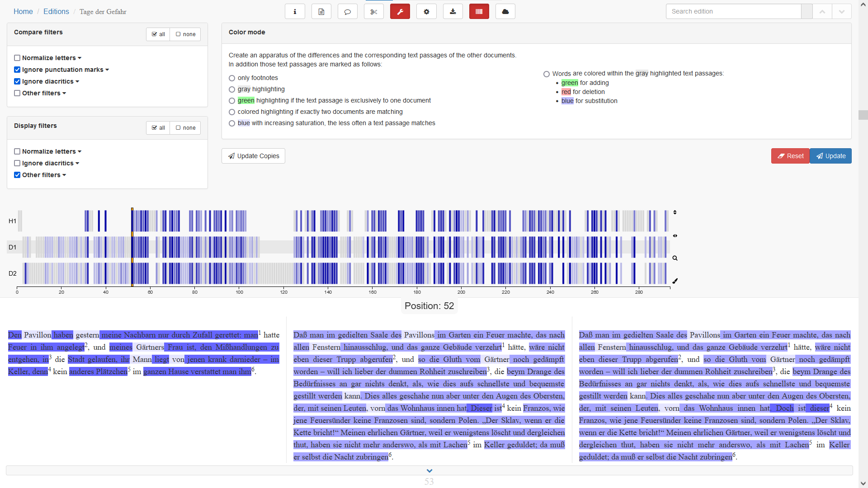Click the magnifier icon beside the chart
The height and width of the screenshot is (488, 868).
point(675,258)
